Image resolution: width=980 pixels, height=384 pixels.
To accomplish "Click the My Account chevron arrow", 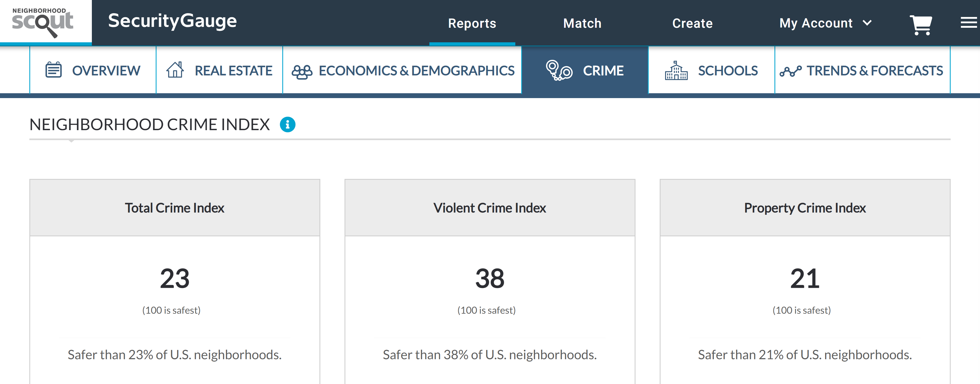I will pyautogui.click(x=867, y=23).
